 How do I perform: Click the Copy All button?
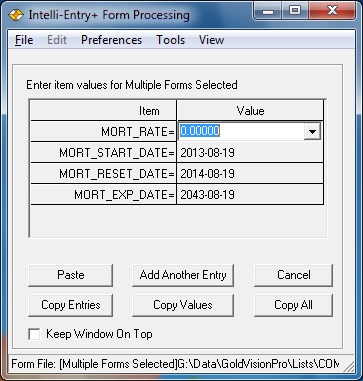tap(293, 305)
